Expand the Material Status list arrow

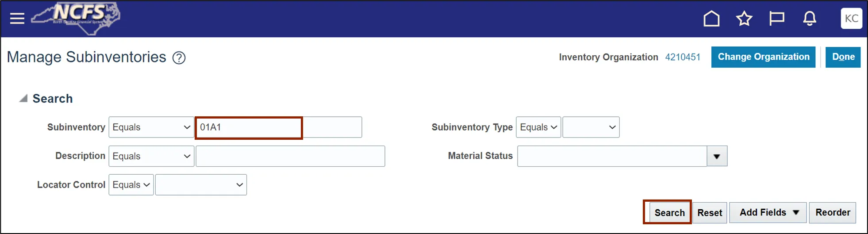pyautogui.click(x=717, y=156)
